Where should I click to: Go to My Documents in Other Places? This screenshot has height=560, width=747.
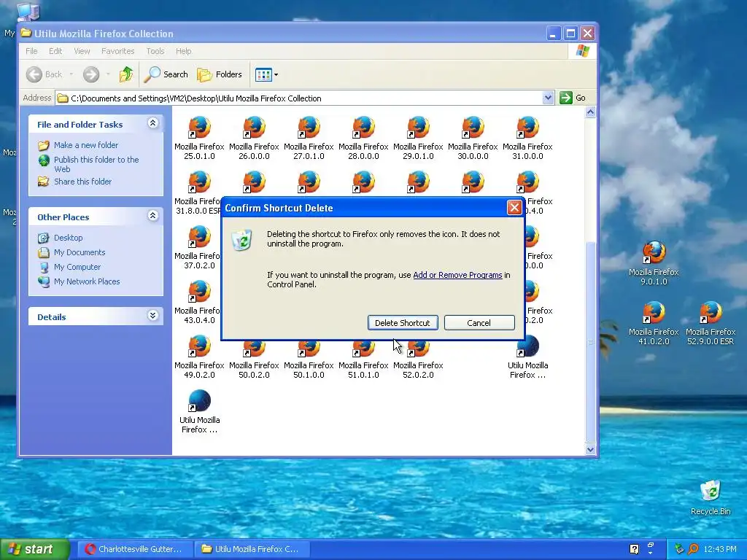pos(80,252)
